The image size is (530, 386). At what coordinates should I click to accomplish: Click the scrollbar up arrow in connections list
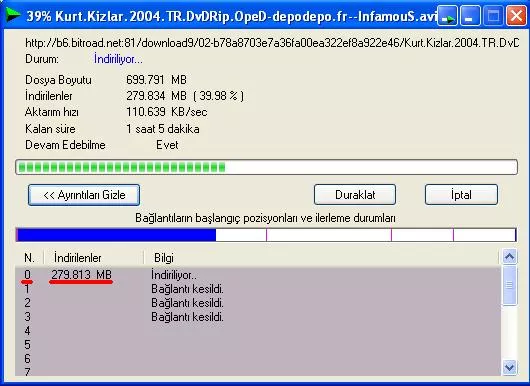pos(509,257)
